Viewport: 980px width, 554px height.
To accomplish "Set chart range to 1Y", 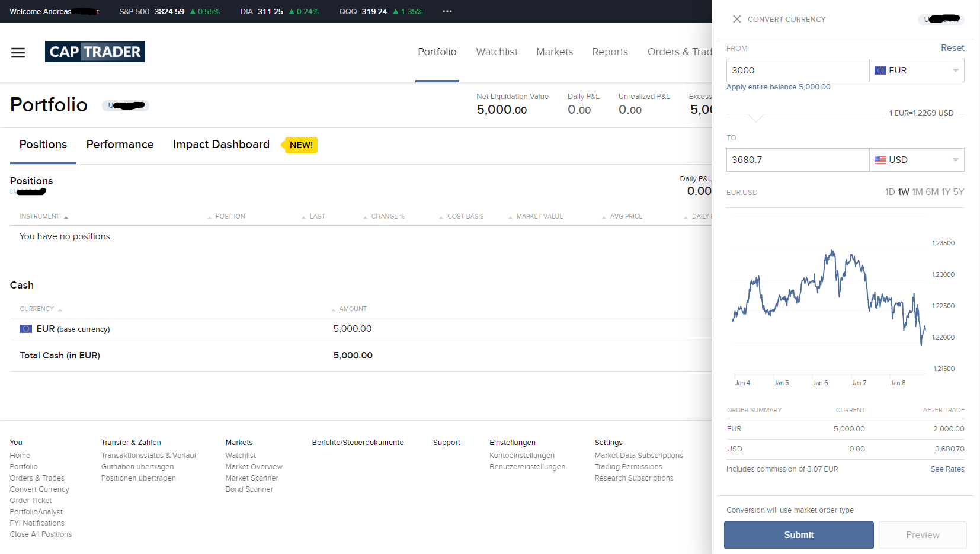I will click(x=946, y=192).
